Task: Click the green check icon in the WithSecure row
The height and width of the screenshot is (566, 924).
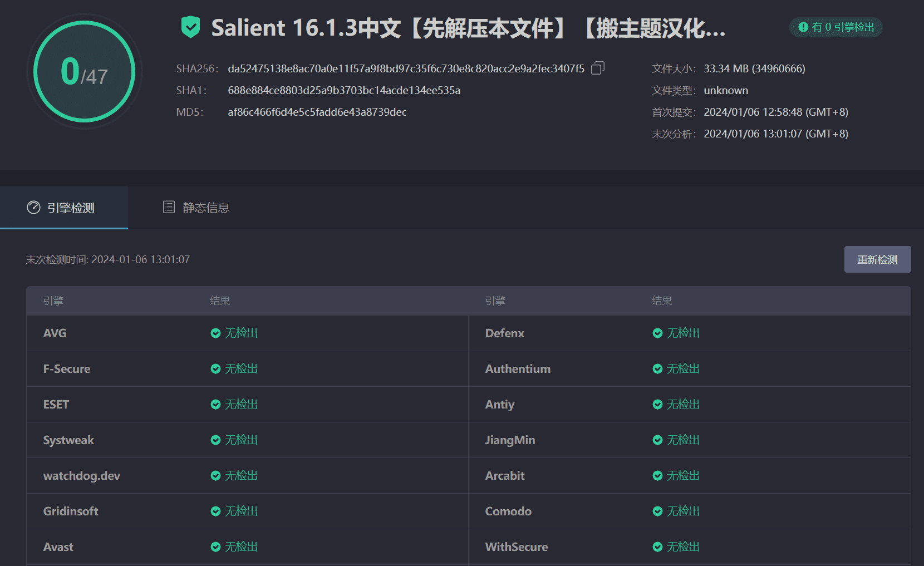Action: pyautogui.click(x=657, y=547)
